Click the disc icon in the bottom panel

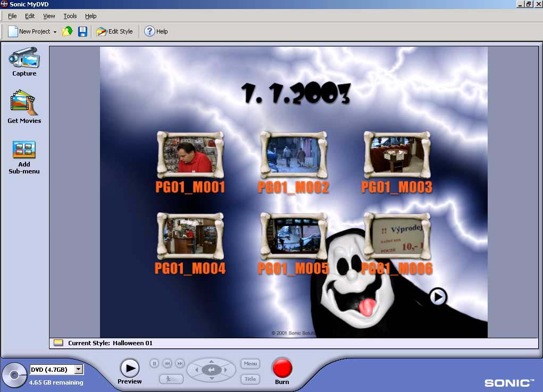(x=14, y=374)
